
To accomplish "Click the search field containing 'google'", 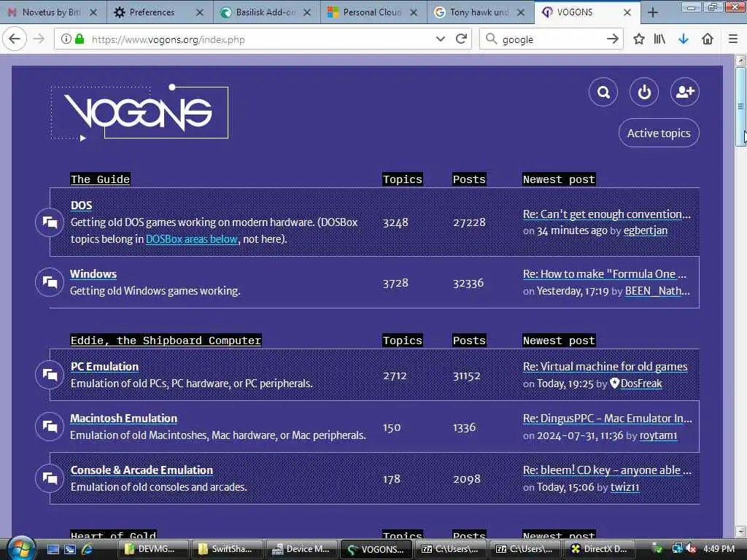I will pyautogui.click(x=550, y=39).
